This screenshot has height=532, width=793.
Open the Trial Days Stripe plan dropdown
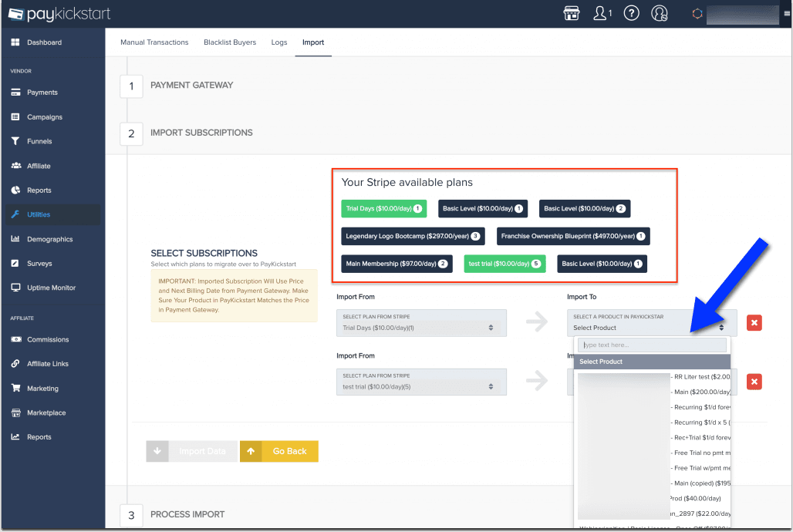pos(421,322)
